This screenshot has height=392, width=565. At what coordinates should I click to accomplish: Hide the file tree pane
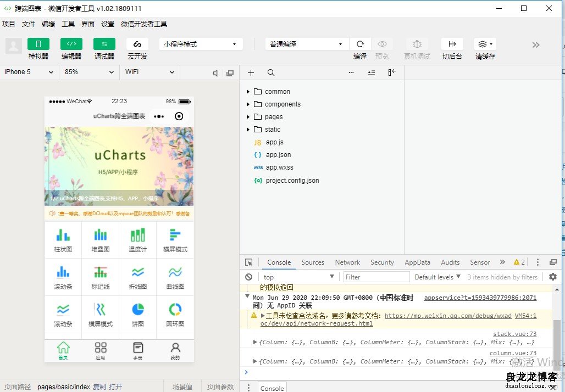[392, 72]
